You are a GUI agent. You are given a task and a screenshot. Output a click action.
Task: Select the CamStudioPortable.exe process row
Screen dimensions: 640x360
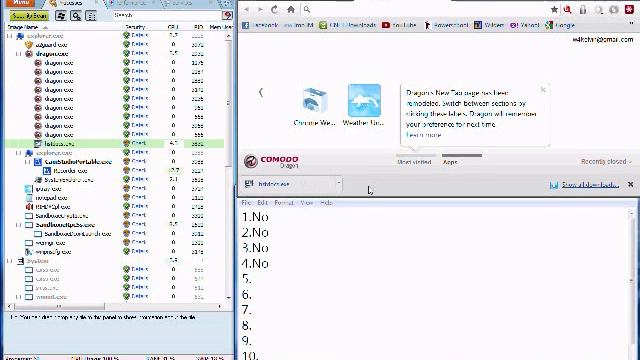114,162
